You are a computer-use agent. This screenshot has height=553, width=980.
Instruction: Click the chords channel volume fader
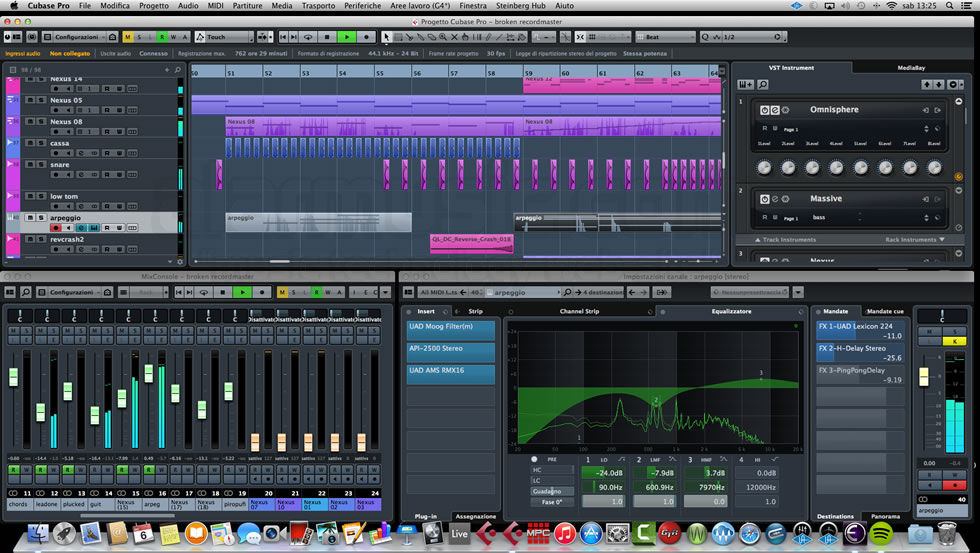13,377
